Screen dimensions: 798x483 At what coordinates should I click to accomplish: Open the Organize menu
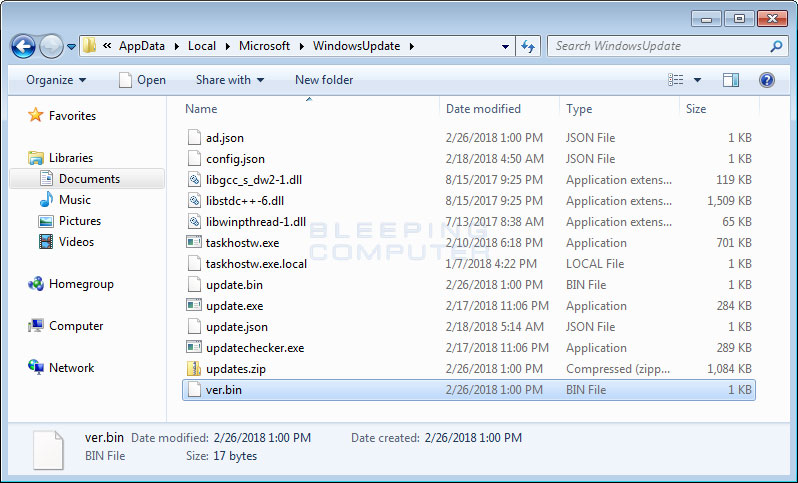(56, 80)
